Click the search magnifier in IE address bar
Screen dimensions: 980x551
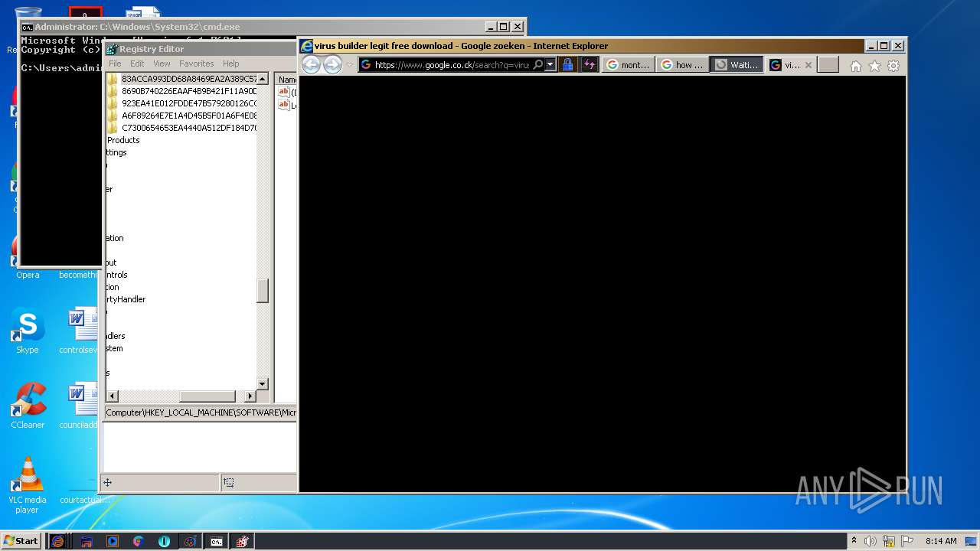[x=538, y=65]
